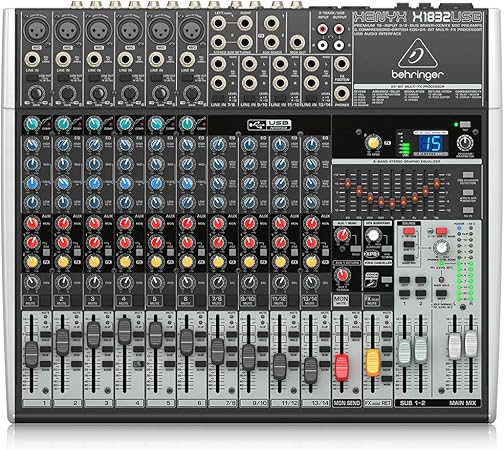Click the FX processor PROGRAM knob
This screenshot has width=504, height=450.
pyautogui.click(x=465, y=143)
